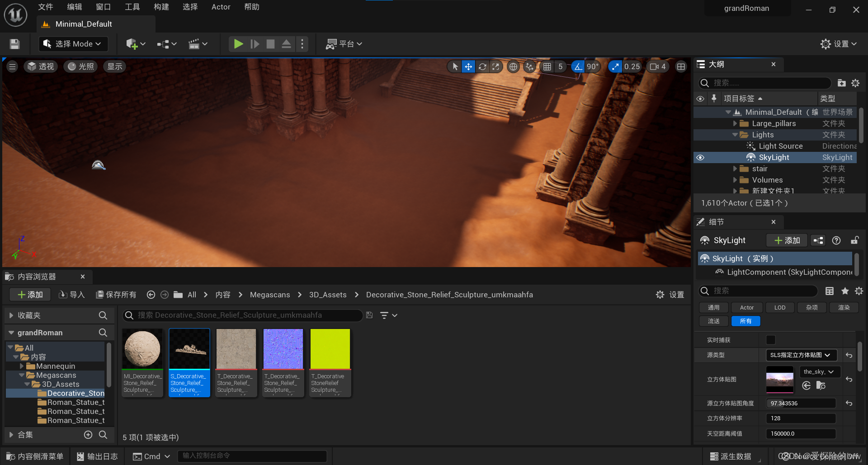Toggle the details lock icon
868x465 pixels.
pyautogui.click(x=854, y=240)
